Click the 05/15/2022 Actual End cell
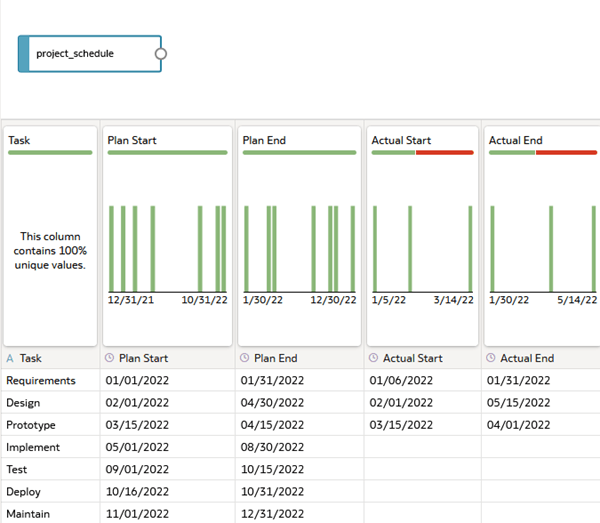 [518, 403]
